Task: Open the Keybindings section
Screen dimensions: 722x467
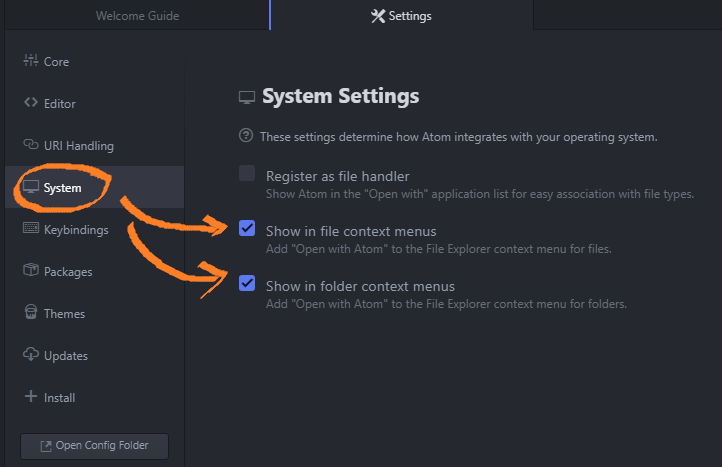Action: [94, 229]
